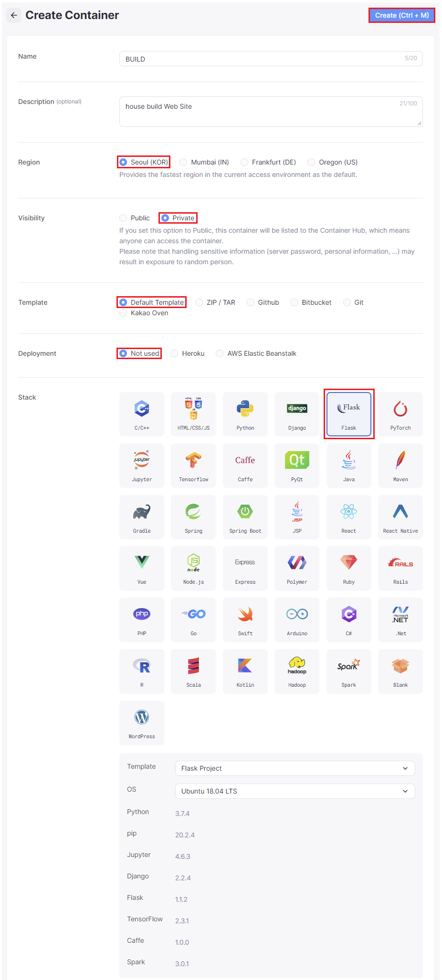This screenshot has width=442, height=980.
Task: Pick the Spark stack tile
Action: (x=349, y=671)
